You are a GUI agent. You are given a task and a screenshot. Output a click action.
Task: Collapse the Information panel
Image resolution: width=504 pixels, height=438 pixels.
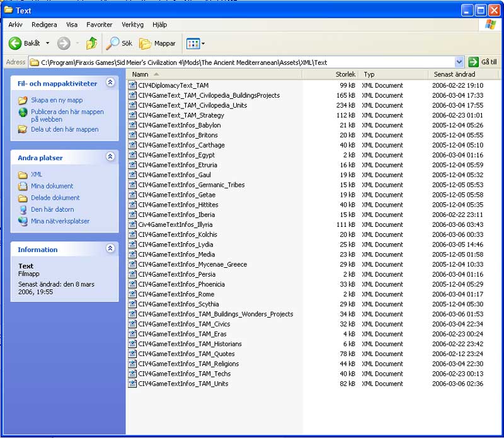pos(110,249)
